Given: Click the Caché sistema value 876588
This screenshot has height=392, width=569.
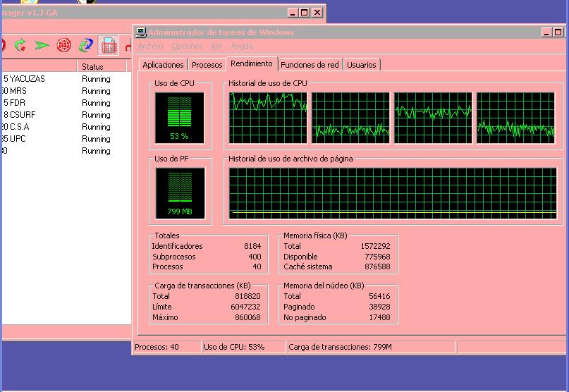Looking at the screenshot, I should click(377, 267).
